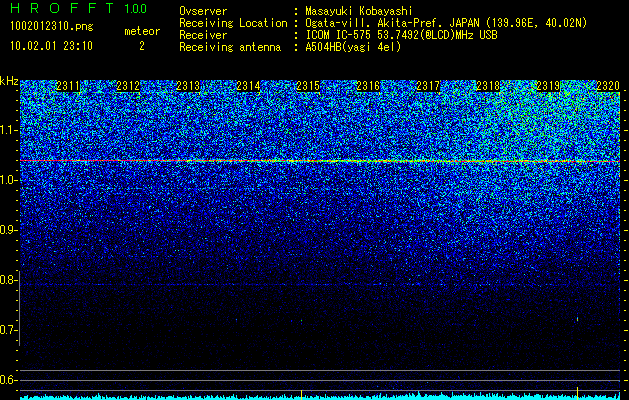Click the 1.1 kHz axis label

point(8,130)
